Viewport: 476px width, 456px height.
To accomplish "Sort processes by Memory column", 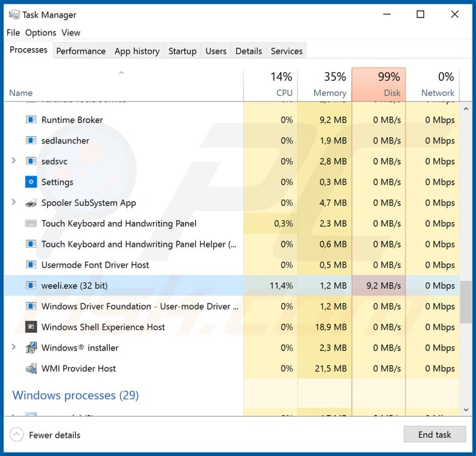I will pos(325,84).
